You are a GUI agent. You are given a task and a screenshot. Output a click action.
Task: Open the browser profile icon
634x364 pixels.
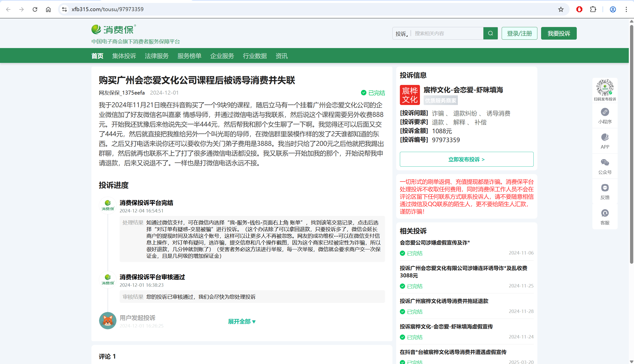click(x=613, y=9)
